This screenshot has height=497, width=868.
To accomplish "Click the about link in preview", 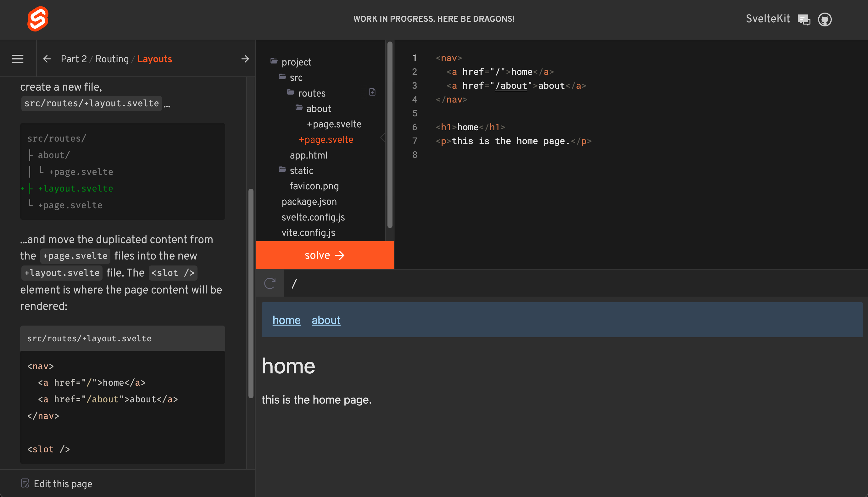I will (x=326, y=320).
